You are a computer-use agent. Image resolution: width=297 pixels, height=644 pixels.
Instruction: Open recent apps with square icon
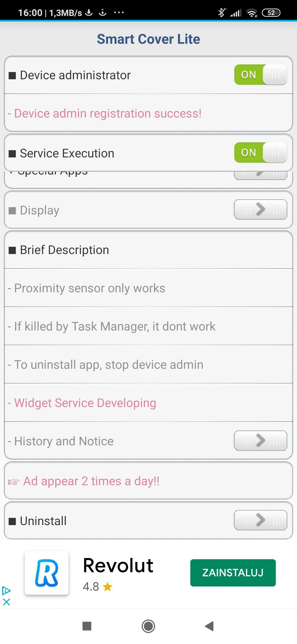87,626
